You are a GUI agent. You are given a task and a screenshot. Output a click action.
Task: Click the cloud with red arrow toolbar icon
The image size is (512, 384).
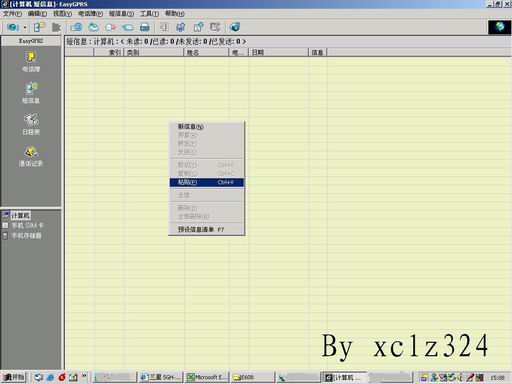point(110,27)
